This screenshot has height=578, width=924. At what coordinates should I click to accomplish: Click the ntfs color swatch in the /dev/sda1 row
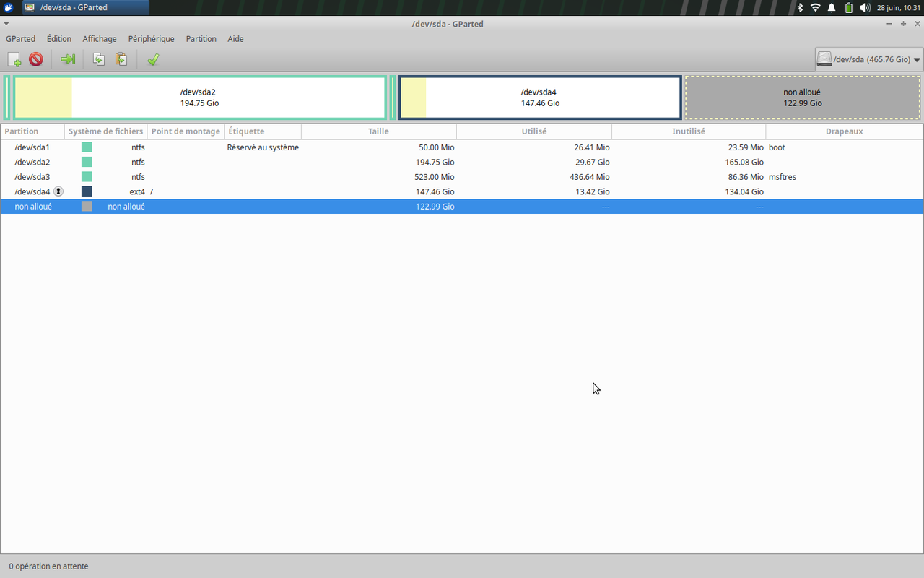point(87,147)
